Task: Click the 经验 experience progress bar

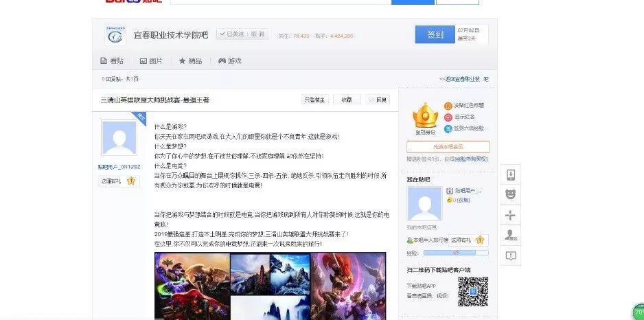Action: (456, 253)
